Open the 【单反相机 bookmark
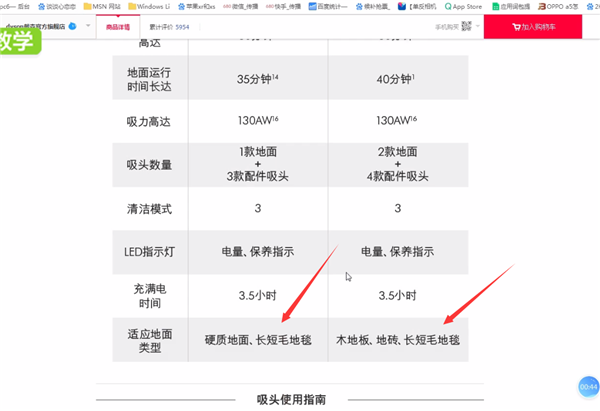Image resolution: width=600 pixels, height=411 pixels. point(417,7)
